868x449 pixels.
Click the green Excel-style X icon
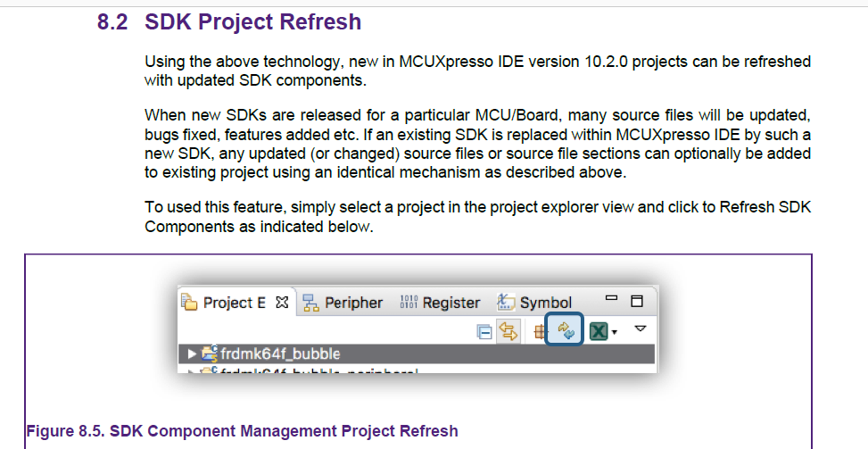599,331
